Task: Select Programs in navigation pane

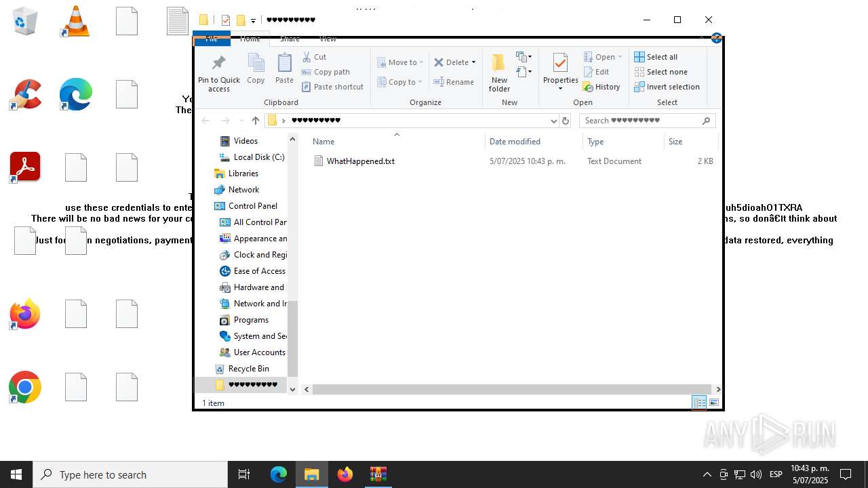Action: pos(251,320)
